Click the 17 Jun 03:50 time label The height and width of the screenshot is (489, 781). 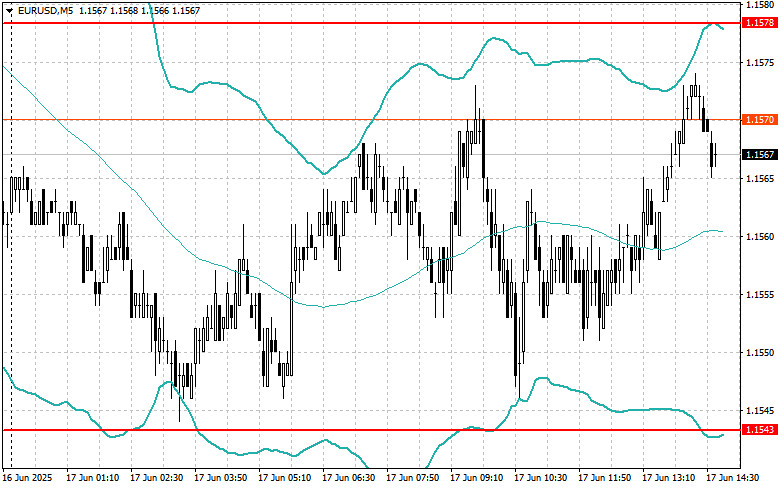coord(220,478)
